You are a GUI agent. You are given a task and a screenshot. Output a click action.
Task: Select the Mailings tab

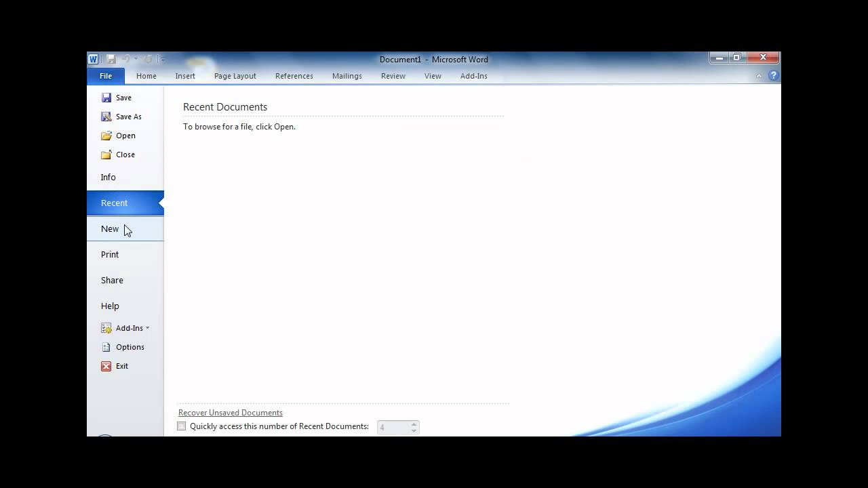[x=347, y=76]
